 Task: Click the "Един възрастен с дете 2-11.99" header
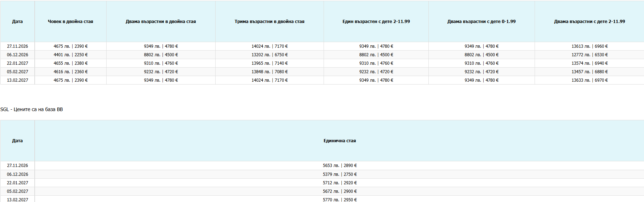coord(376,22)
